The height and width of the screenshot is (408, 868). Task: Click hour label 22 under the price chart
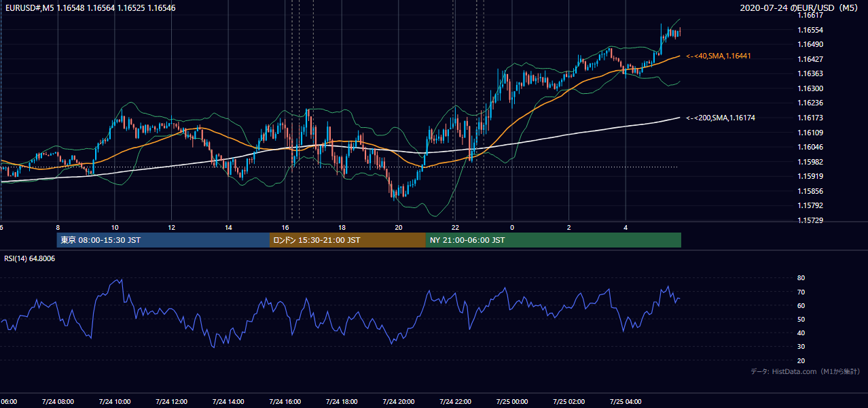(455, 227)
